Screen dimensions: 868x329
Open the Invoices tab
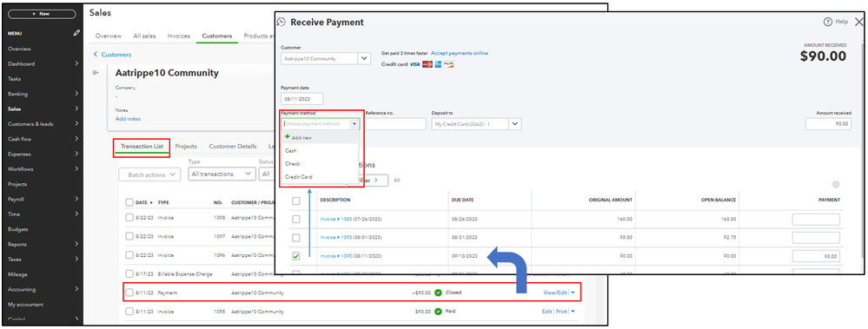tap(179, 36)
